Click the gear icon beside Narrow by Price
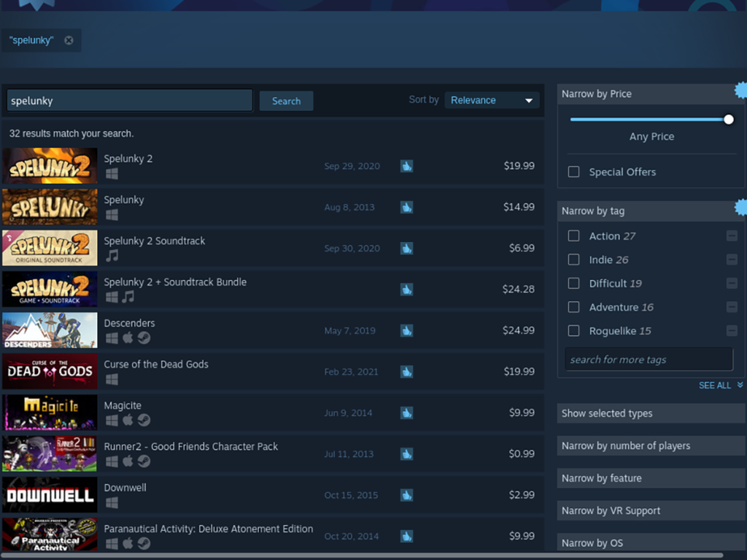747x560 pixels. pos(741,90)
